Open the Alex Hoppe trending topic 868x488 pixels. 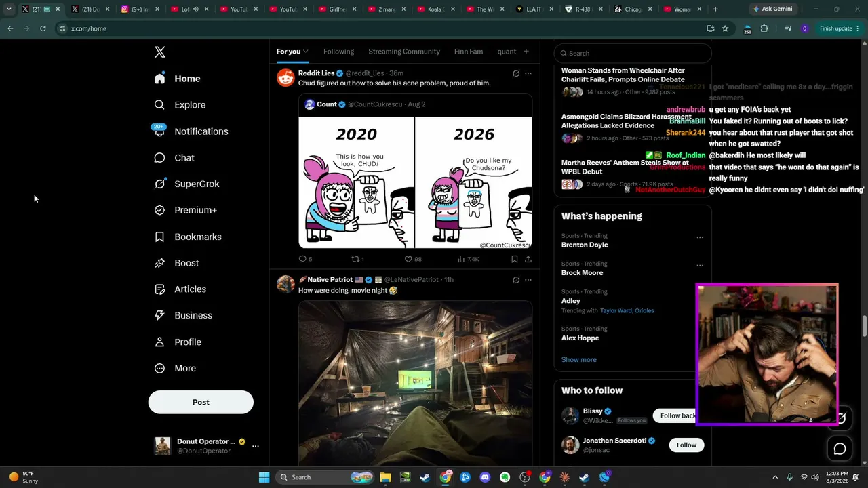pos(580,338)
